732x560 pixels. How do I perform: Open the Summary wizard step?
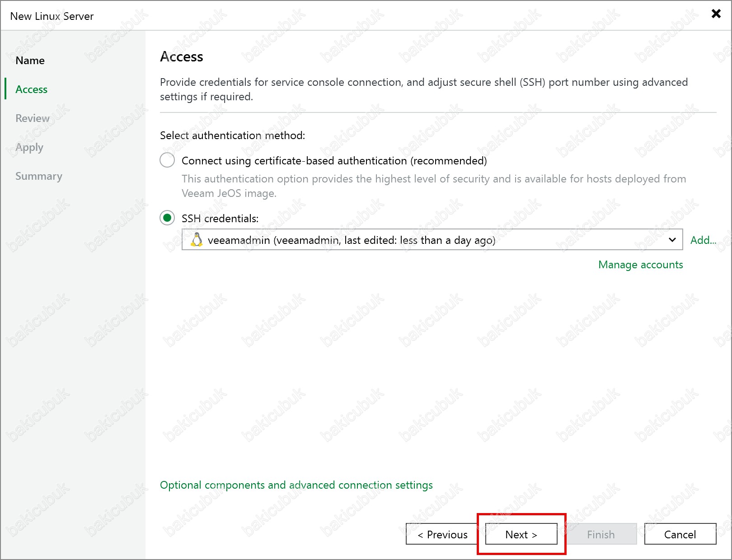point(39,177)
